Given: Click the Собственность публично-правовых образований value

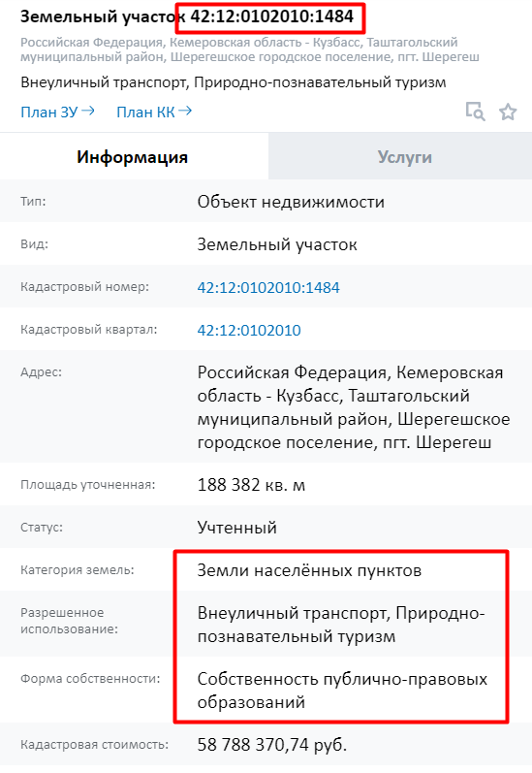Looking at the screenshot, I should coord(342,691).
